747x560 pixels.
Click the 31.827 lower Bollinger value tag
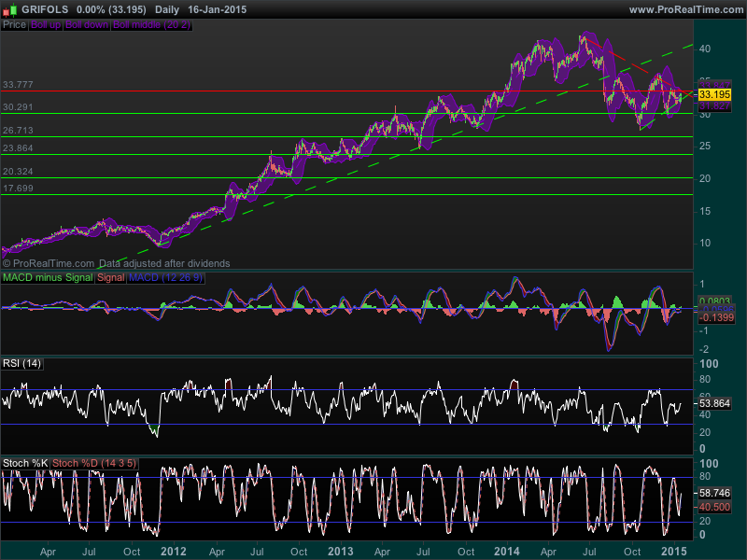(714, 105)
